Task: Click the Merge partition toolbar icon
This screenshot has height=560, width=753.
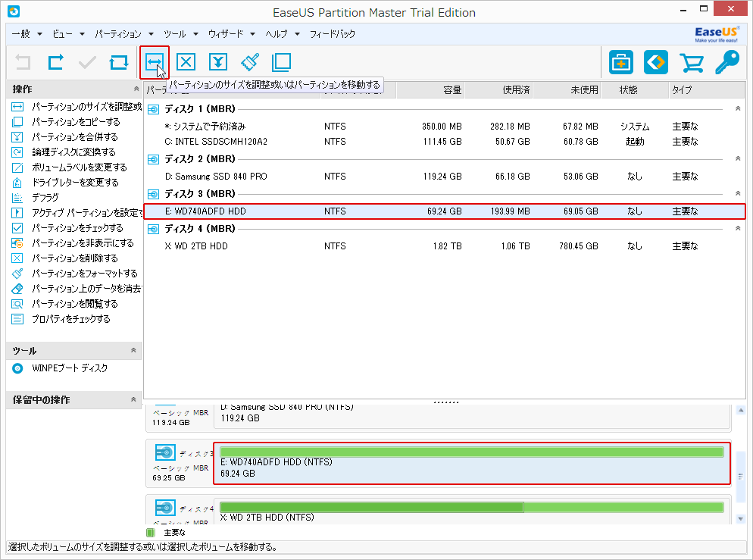Action: coord(218,62)
